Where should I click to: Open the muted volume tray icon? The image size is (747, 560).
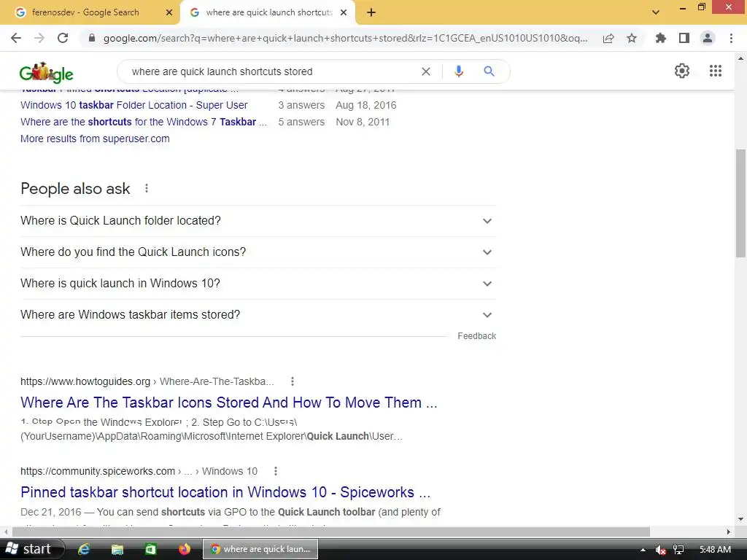pos(660,550)
